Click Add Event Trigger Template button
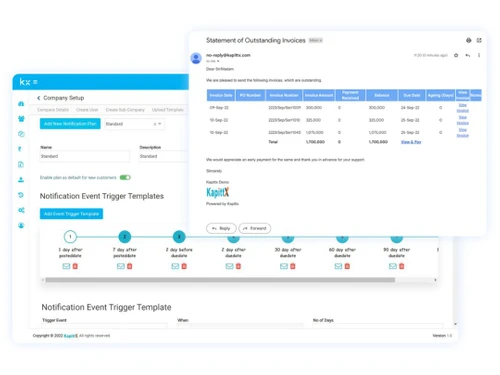Image resolution: width=500 pixels, height=375 pixels. 71,214
